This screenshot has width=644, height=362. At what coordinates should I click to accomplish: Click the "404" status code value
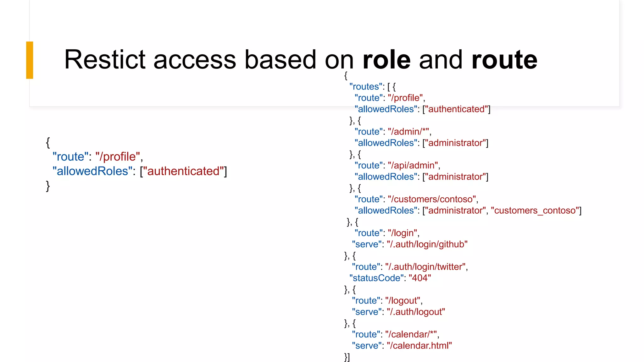419,278
